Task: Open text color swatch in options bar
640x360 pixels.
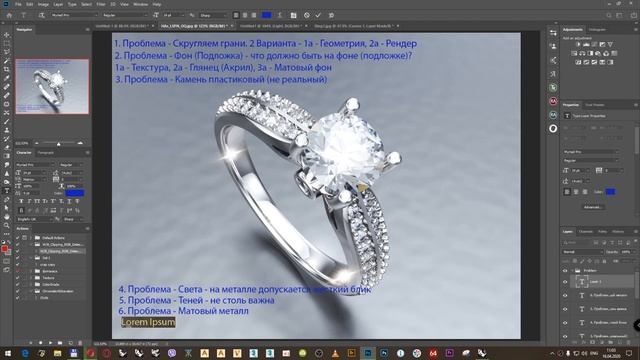Action: pyautogui.click(x=267, y=15)
